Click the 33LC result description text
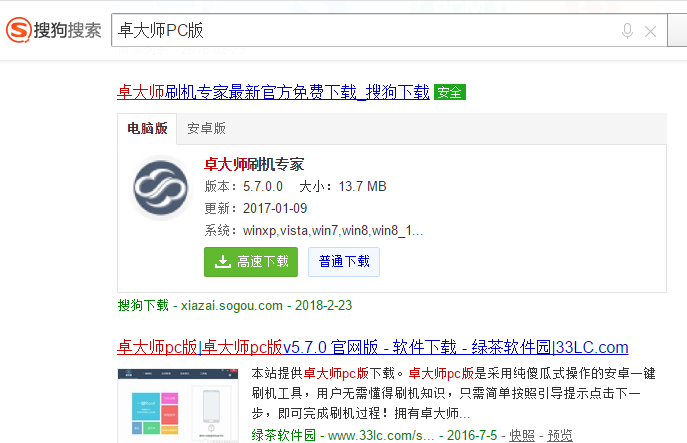 pyautogui.click(x=460, y=392)
